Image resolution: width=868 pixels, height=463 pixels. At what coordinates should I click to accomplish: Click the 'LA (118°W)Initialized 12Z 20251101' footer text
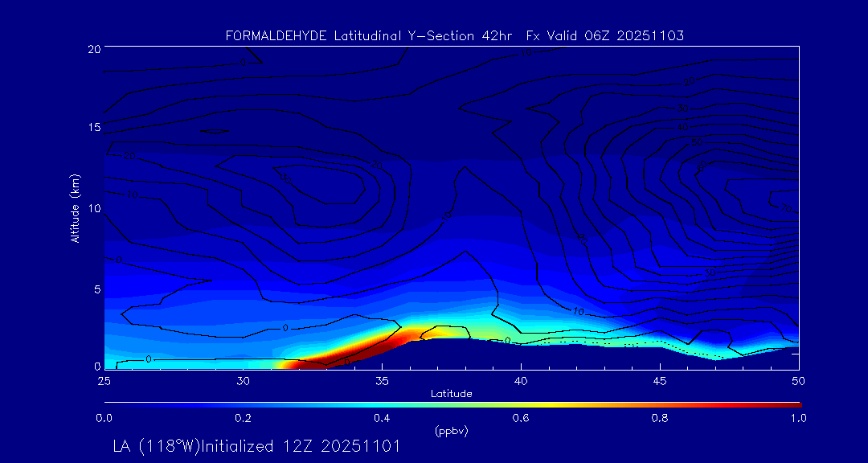coord(256,446)
